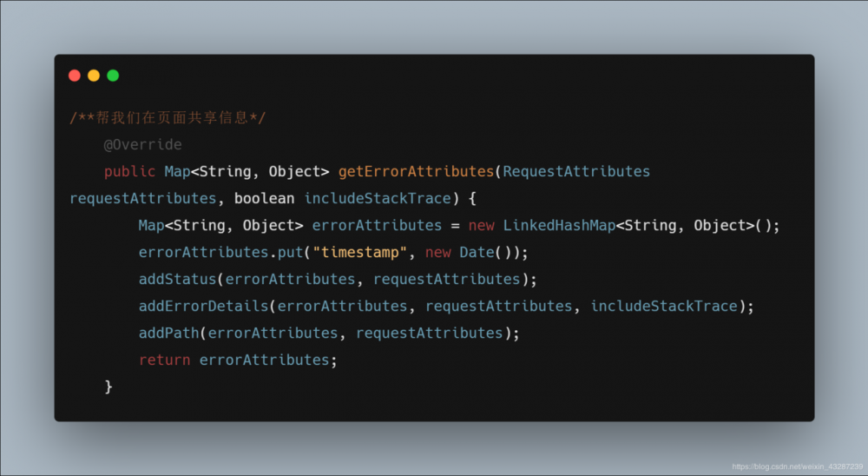Click the Chinese comment line at top

pyautogui.click(x=168, y=117)
